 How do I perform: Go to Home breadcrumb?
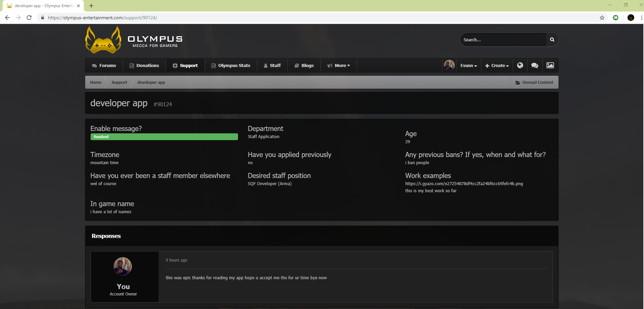pos(96,82)
